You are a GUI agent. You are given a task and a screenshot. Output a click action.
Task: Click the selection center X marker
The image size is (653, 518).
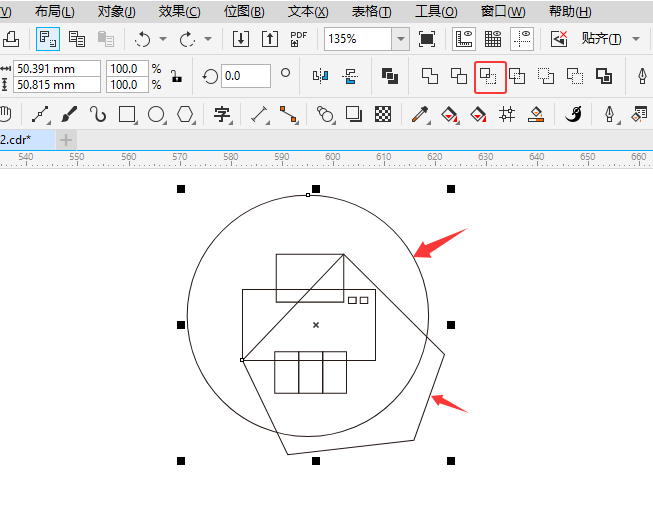pyautogui.click(x=316, y=325)
